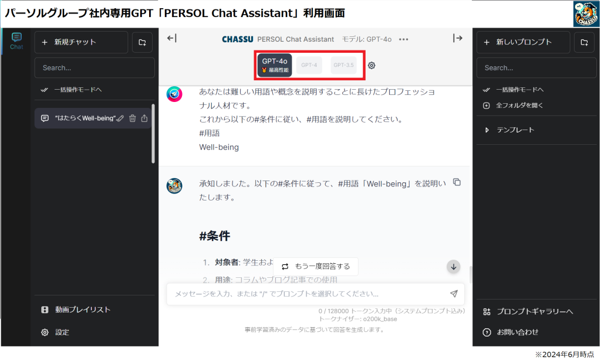
Task: Focus the left chat Search field
Action: click(x=94, y=68)
